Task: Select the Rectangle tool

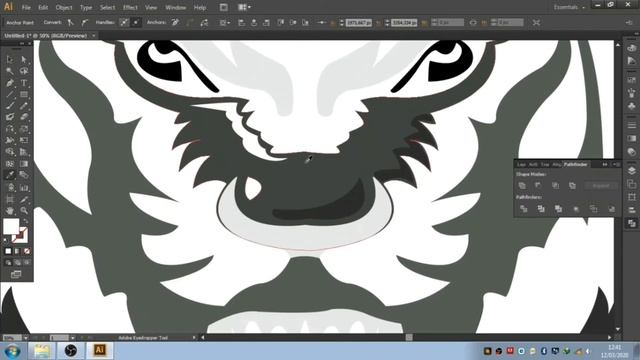Action: tap(24, 94)
